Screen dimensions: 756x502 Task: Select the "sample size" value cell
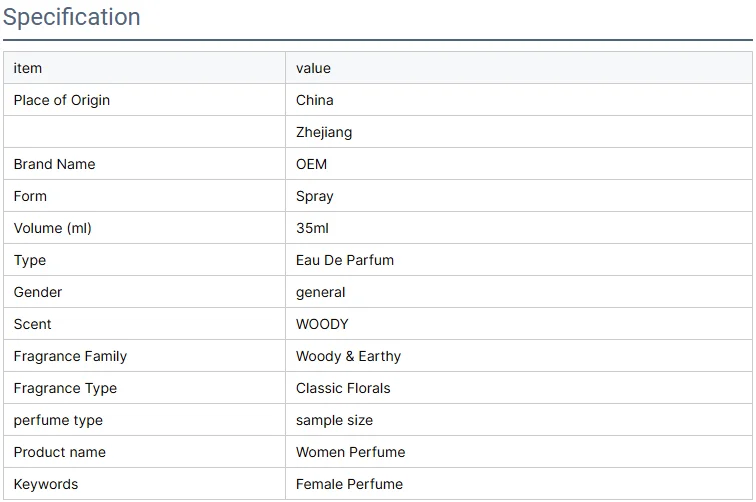tap(334, 420)
